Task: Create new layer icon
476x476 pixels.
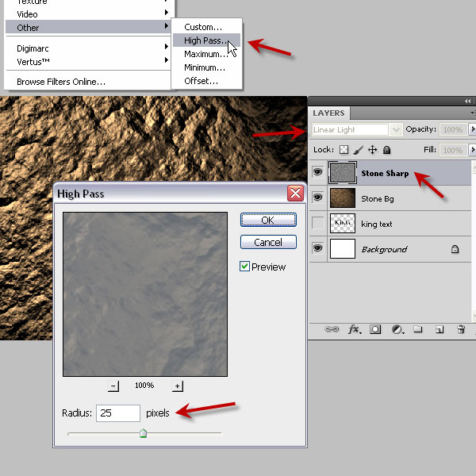Action: [440, 329]
